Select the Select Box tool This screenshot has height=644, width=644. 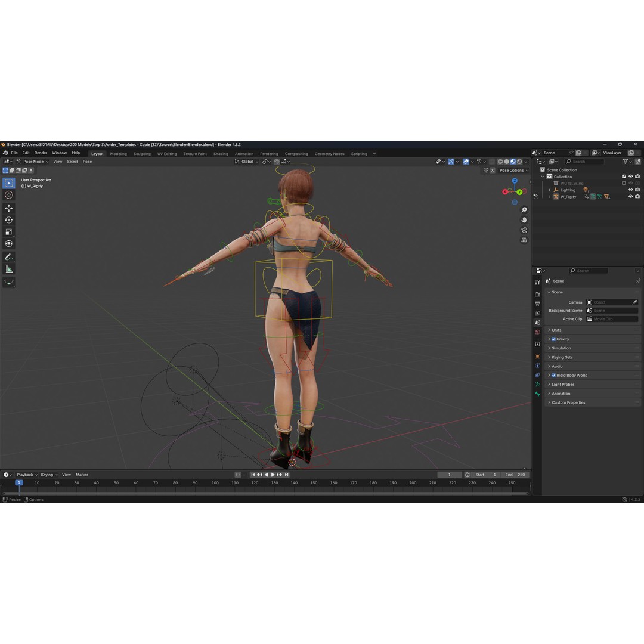click(8, 183)
